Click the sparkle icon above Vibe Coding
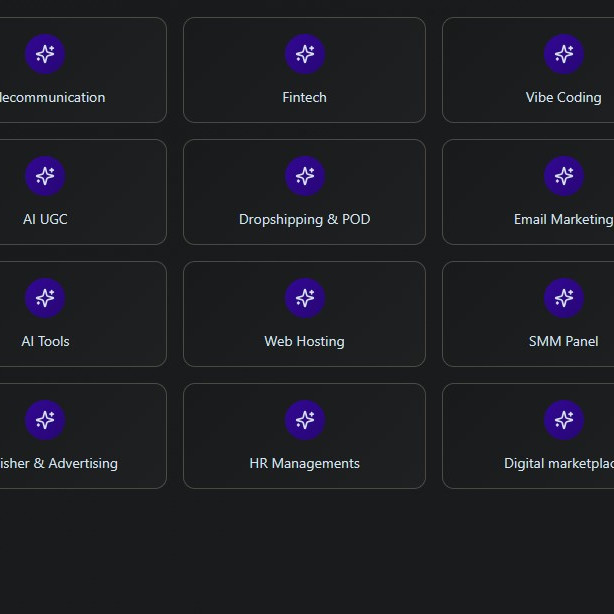The width and height of the screenshot is (614, 614). click(564, 54)
